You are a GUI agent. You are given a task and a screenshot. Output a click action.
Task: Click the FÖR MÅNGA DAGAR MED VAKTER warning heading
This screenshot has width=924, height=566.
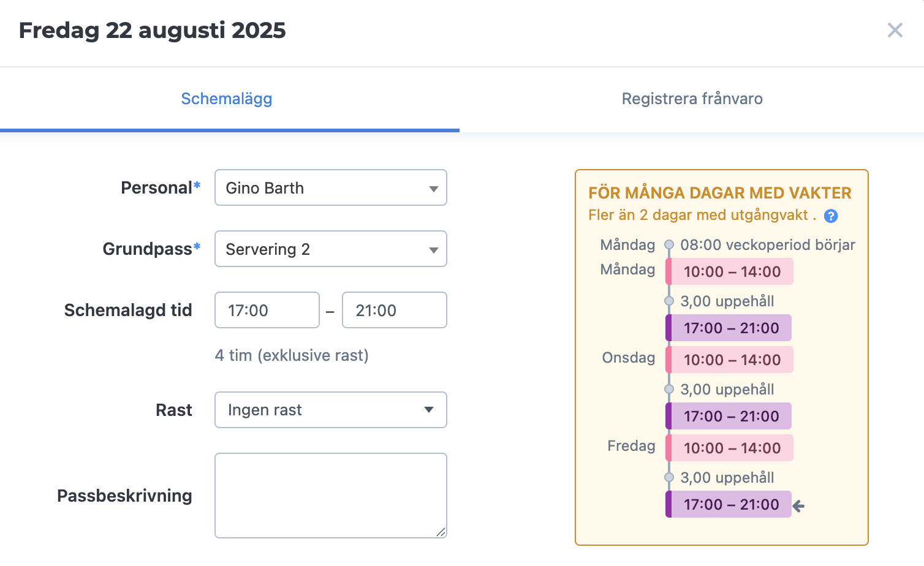pos(719,193)
